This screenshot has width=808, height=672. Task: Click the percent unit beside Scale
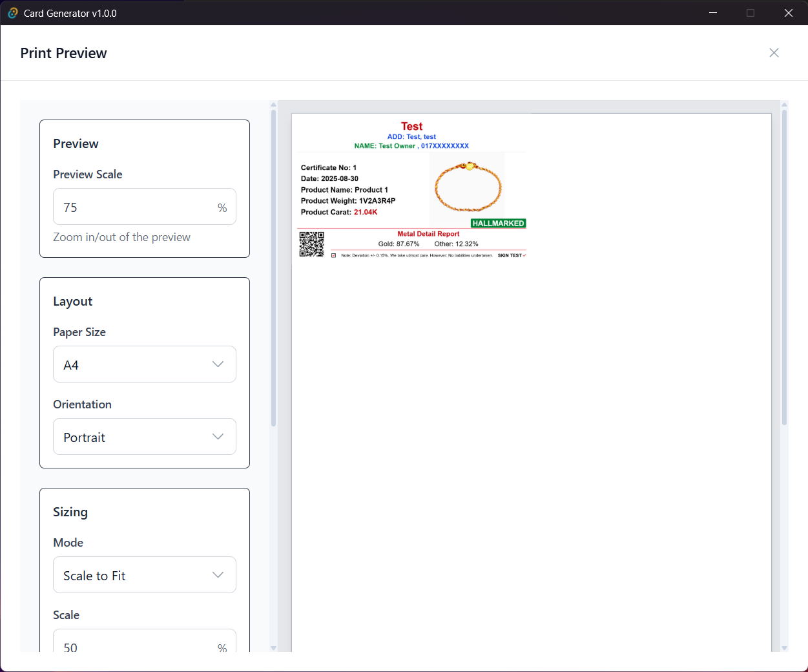[222, 647]
